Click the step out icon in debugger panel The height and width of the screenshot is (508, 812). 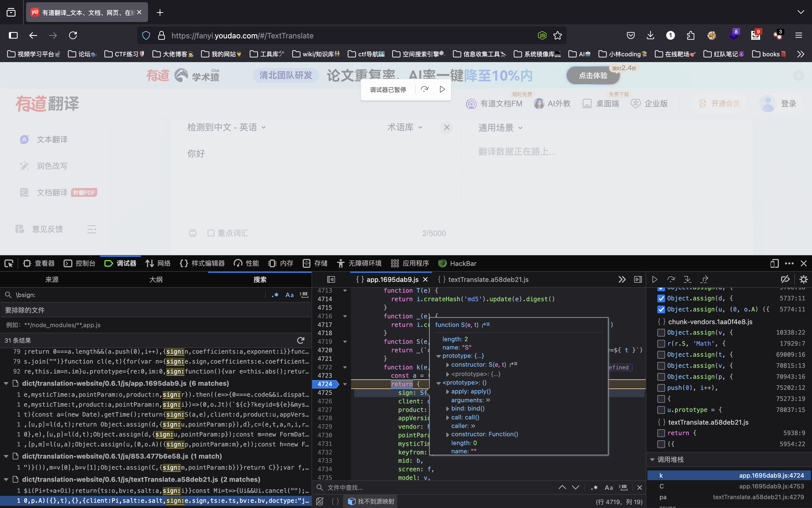click(x=704, y=279)
